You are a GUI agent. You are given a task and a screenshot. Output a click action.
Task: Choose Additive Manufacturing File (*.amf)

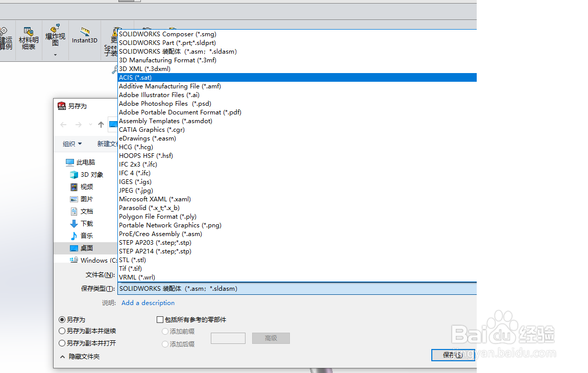click(297, 86)
